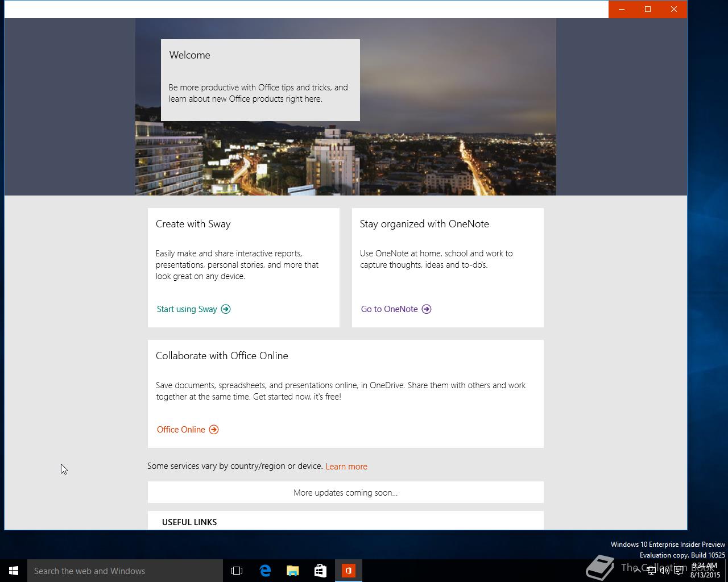Open Task View from the taskbar
The width and height of the screenshot is (728, 582).
(237, 571)
